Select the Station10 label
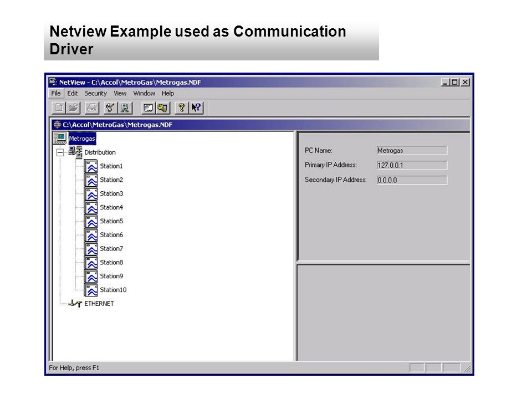This screenshot has height=399, width=532. pos(113,290)
